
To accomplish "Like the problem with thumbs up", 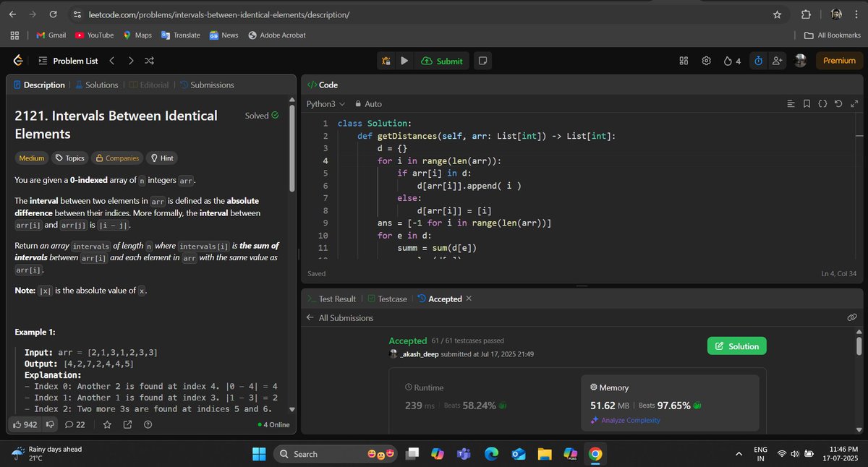I will (25, 424).
